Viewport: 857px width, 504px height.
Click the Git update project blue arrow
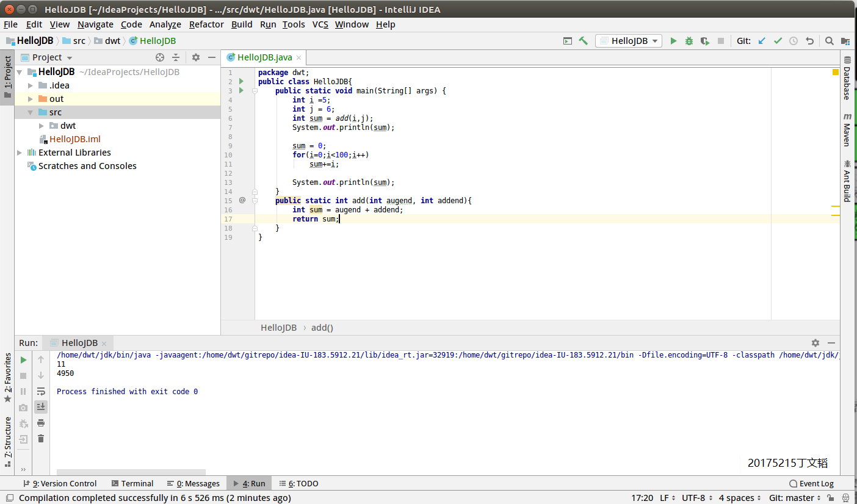[762, 41]
